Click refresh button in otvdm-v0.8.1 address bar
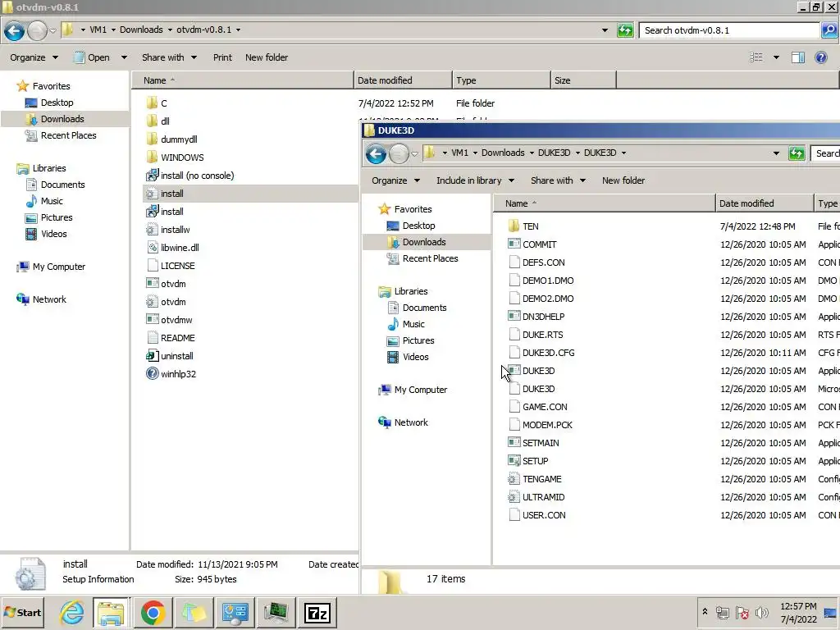Viewport: 840px width, 630px height. (625, 30)
